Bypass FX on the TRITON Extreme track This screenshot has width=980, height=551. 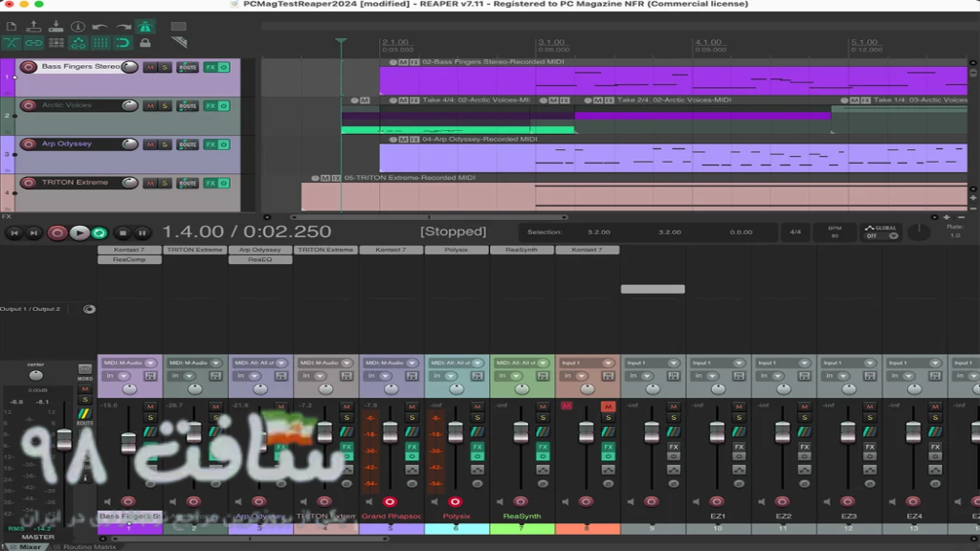click(224, 183)
